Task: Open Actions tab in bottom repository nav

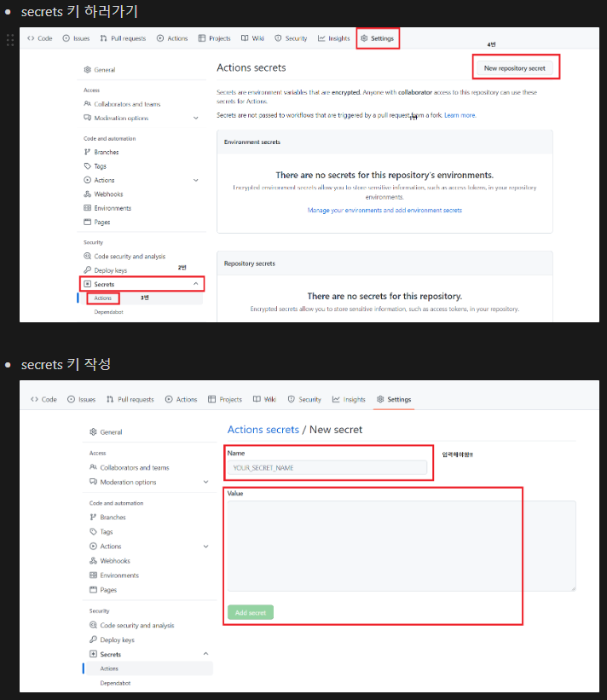Action: pos(182,400)
